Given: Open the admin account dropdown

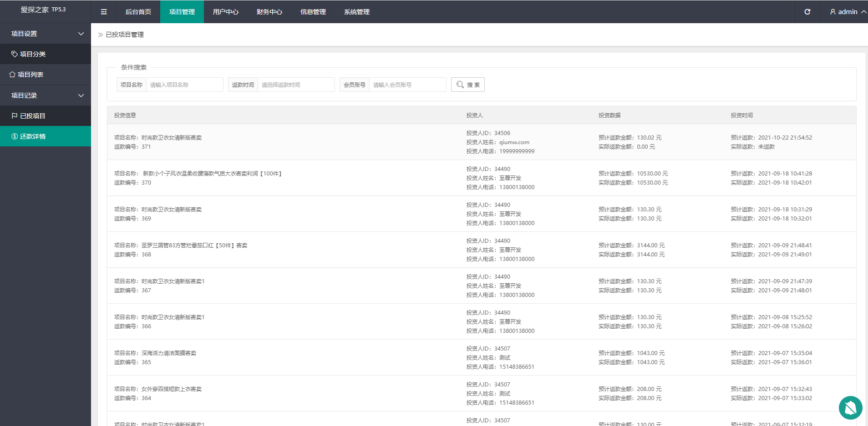Looking at the screenshot, I should (x=848, y=12).
